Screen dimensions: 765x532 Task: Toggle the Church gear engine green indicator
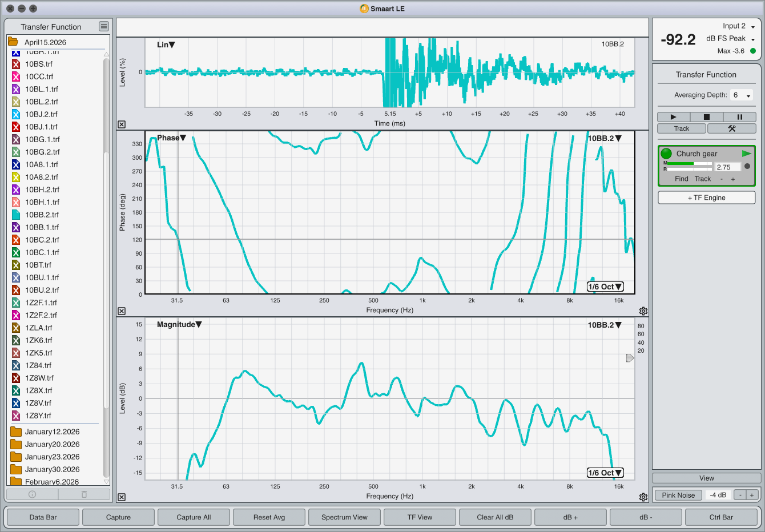[666, 154]
